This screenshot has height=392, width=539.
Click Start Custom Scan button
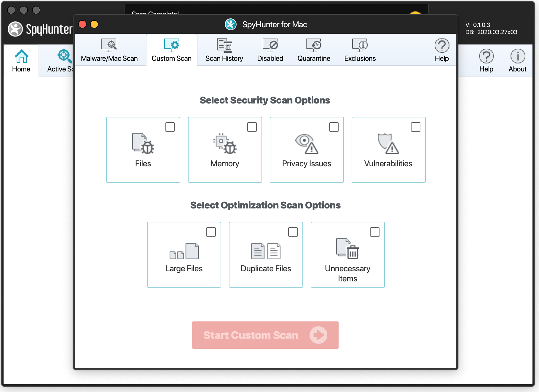click(265, 335)
